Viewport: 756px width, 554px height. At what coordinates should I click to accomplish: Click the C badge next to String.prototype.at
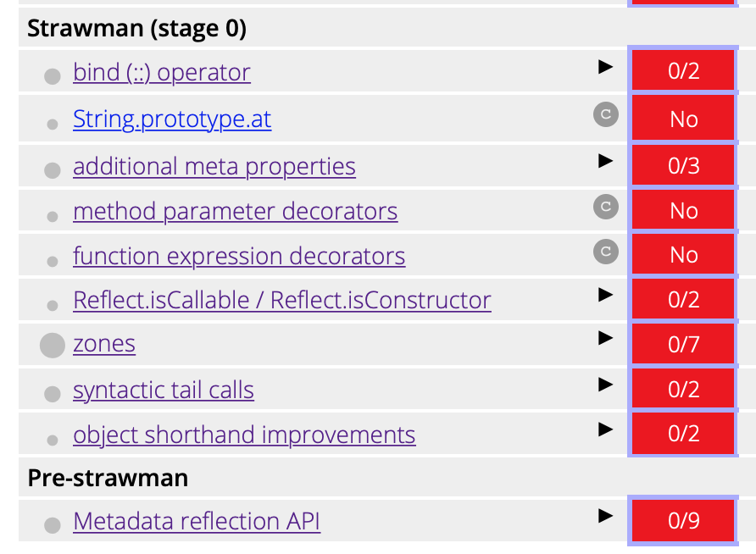pyautogui.click(x=606, y=114)
